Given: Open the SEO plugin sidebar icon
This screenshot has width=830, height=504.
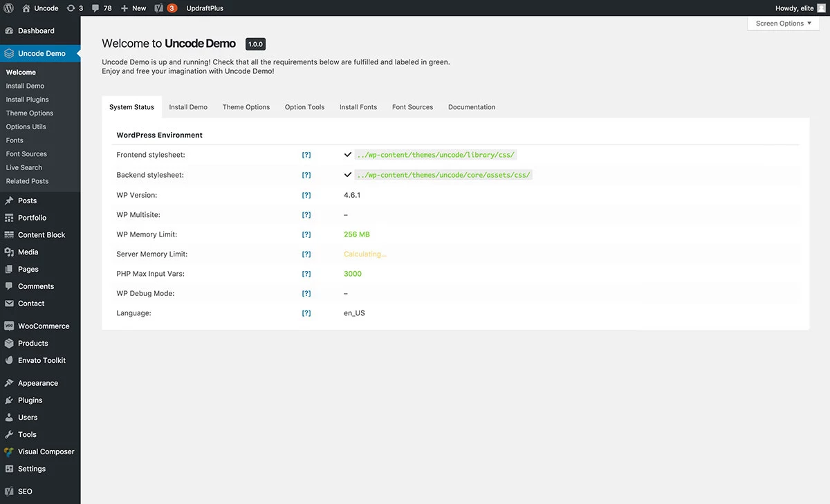Looking at the screenshot, I should [x=10, y=491].
